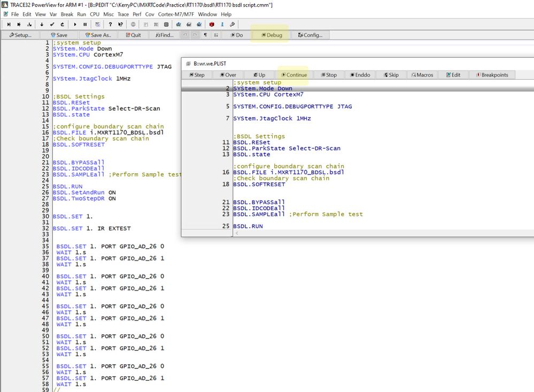Click Up in the PLIST window
This screenshot has height=392, width=534.
[x=259, y=75]
